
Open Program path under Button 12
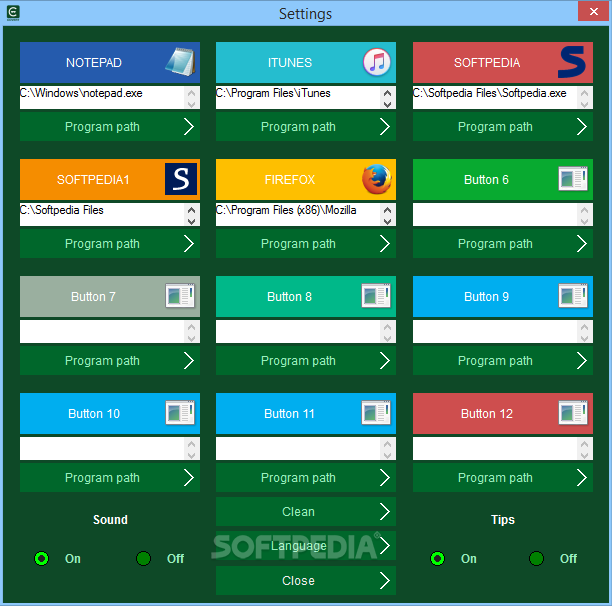503,478
